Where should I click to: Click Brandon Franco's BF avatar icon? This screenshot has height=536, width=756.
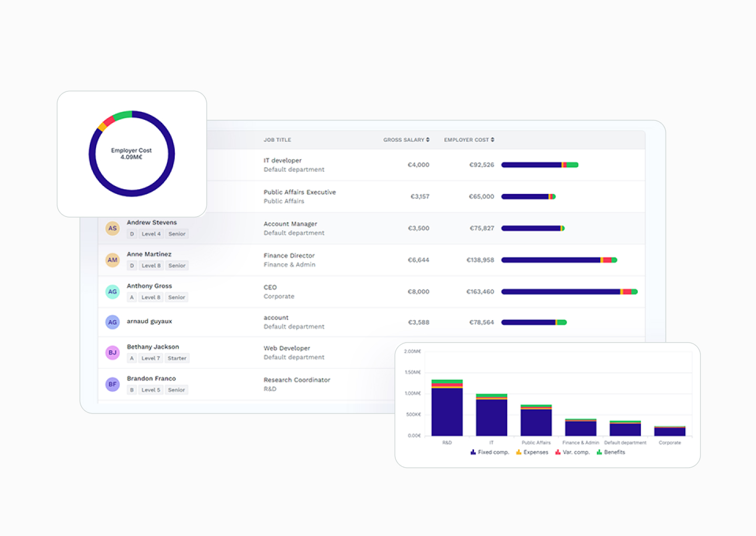(x=112, y=384)
